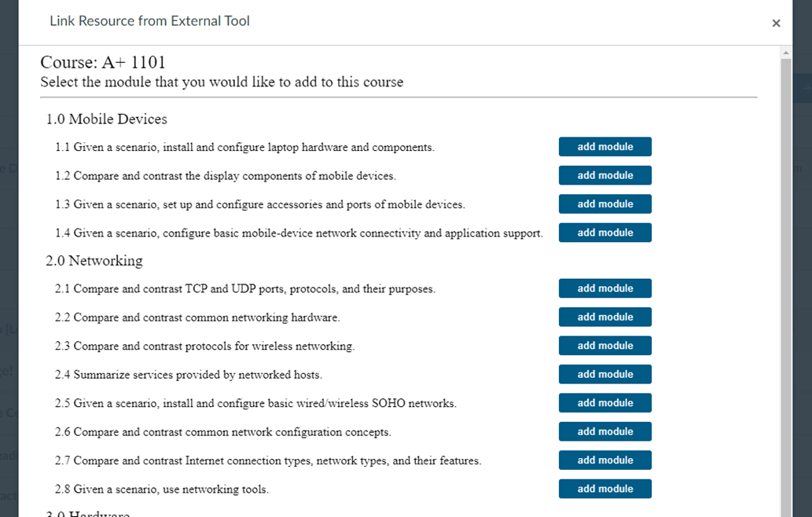The height and width of the screenshot is (517, 812).
Task: Click the 1.1 laptop hardware description text
Action: [244, 148]
